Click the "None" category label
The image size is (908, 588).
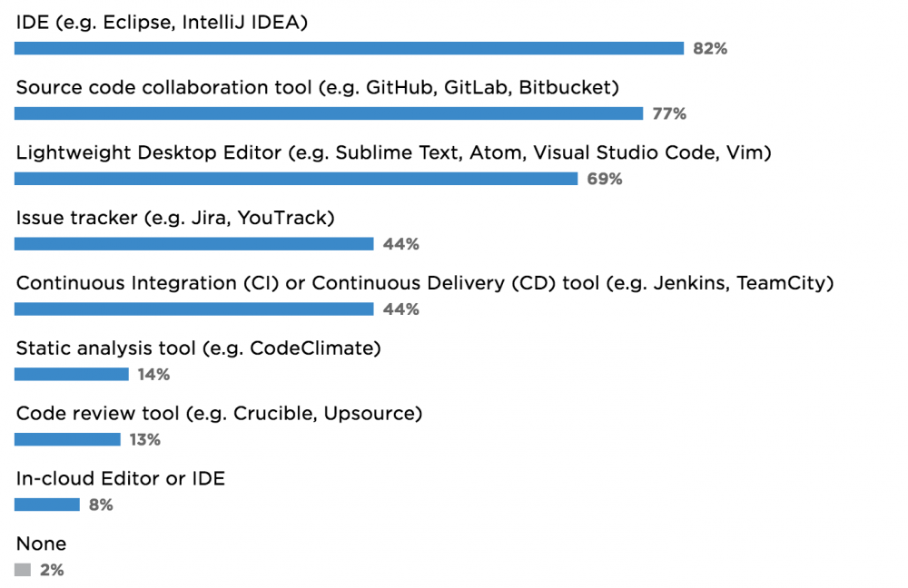[x=42, y=544]
